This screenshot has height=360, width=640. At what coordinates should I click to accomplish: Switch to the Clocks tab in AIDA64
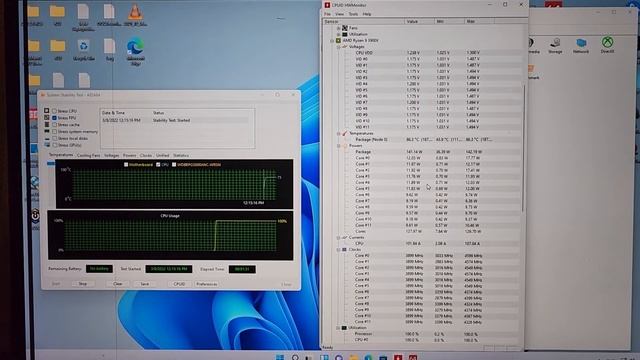146,155
